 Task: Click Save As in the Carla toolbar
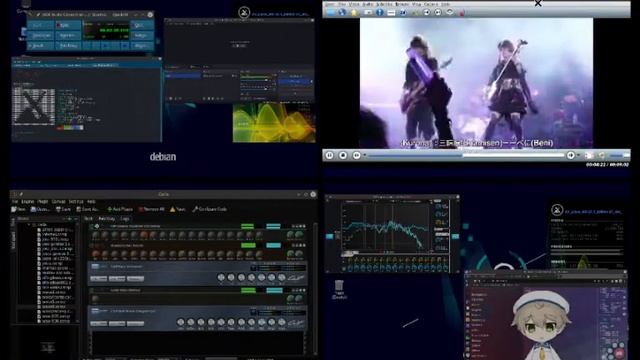click(87, 209)
